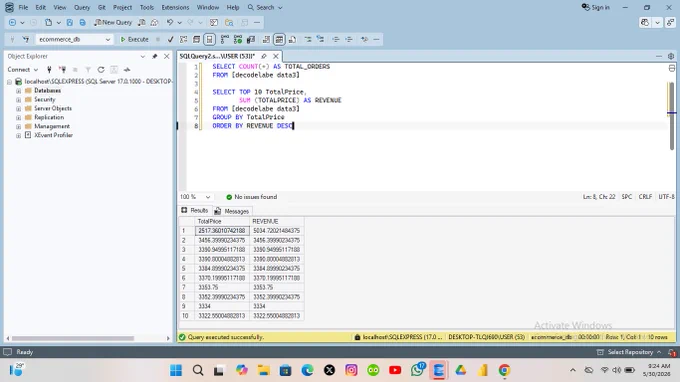The width and height of the screenshot is (680, 382).
Task: Click the Parse query checkmark icon
Action: point(170,39)
